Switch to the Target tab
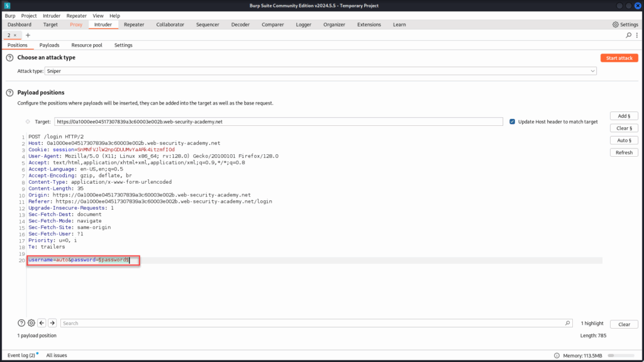Screen dimensions: 644x362 [50, 25]
